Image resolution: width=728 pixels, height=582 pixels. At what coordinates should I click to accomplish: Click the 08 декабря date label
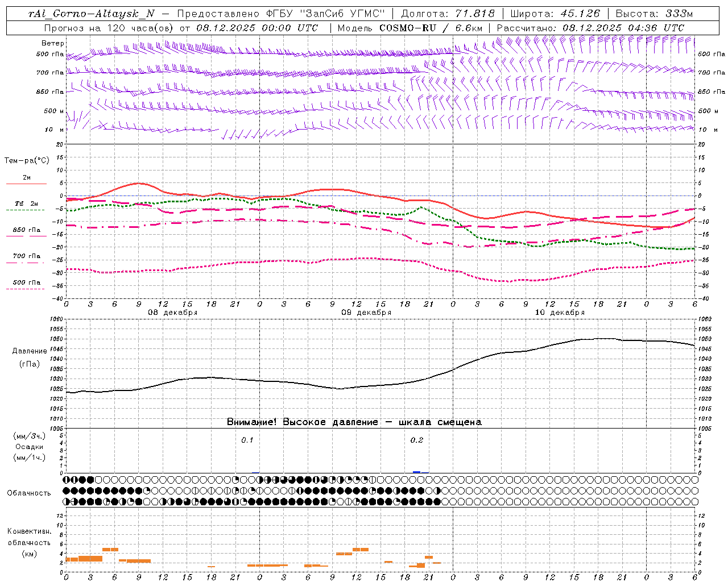click(x=173, y=313)
